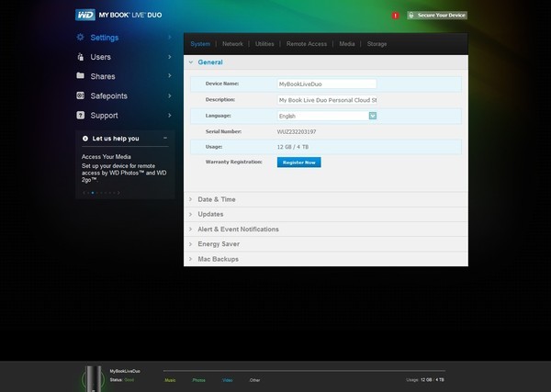Click the Settings gear icon in sidebar
The height and width of the screenshot is (392, 551).
81,38
